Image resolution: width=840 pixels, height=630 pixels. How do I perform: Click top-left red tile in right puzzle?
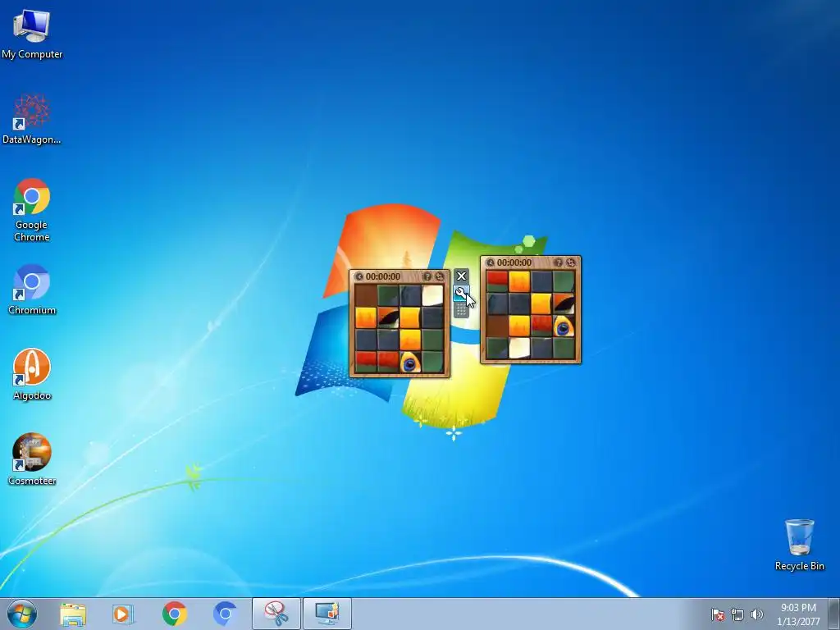click(x=498, y=282)
